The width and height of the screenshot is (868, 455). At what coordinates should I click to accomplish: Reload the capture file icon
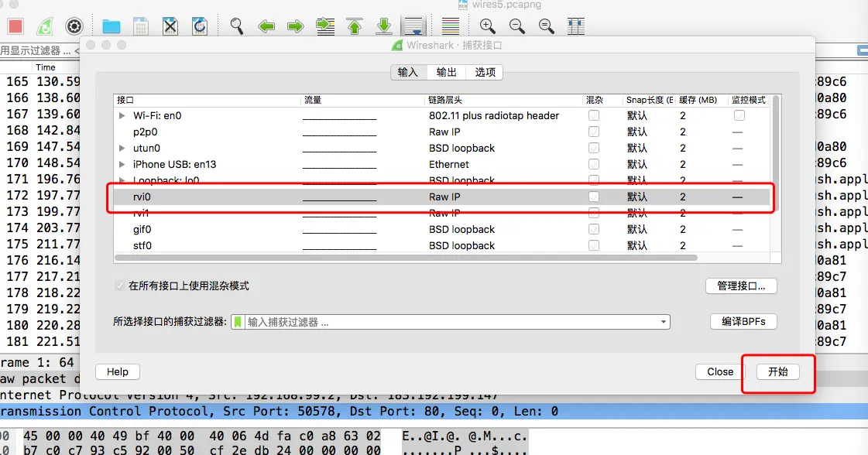(x=199, y=26)
